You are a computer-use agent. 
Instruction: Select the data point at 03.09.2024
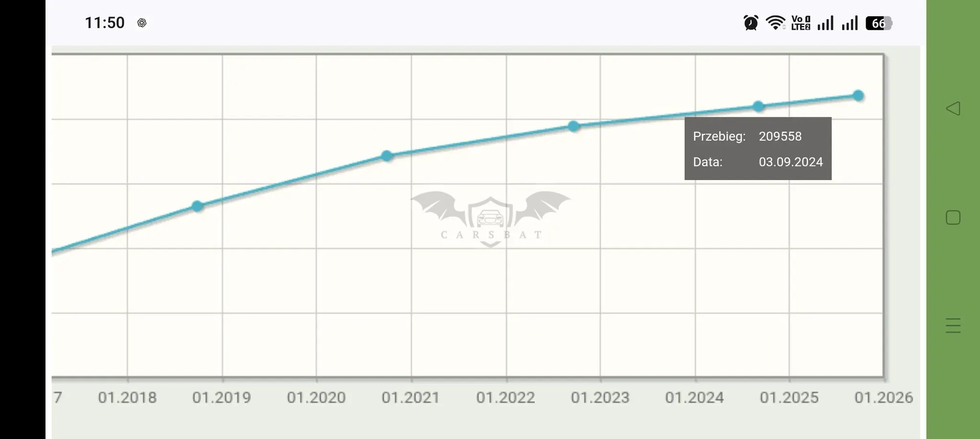tap(758, 106)
